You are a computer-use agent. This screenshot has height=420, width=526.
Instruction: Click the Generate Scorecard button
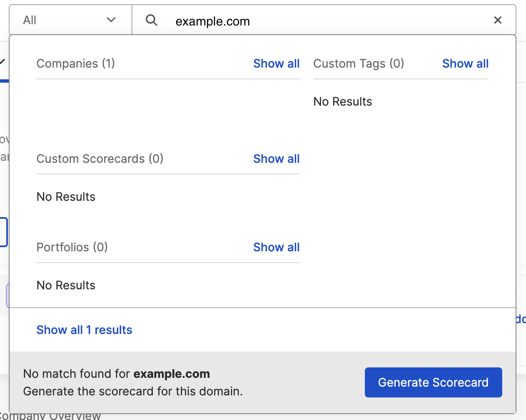point(433,382)
